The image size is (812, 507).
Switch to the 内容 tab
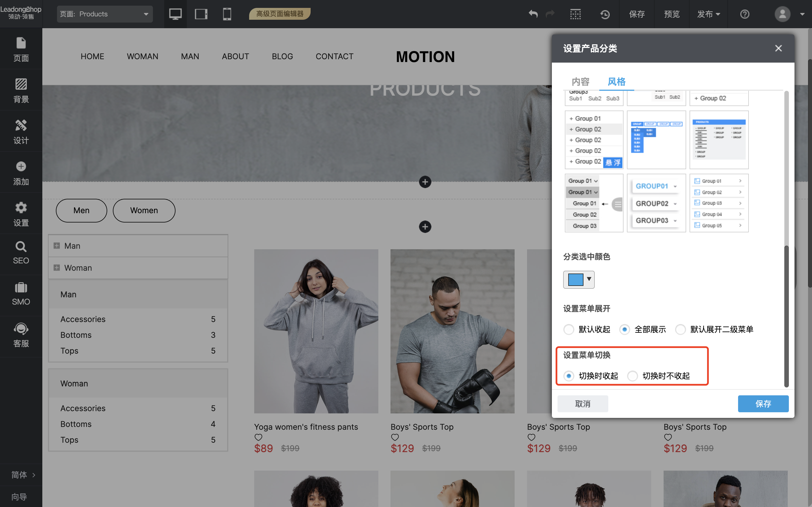coord(581,81)
